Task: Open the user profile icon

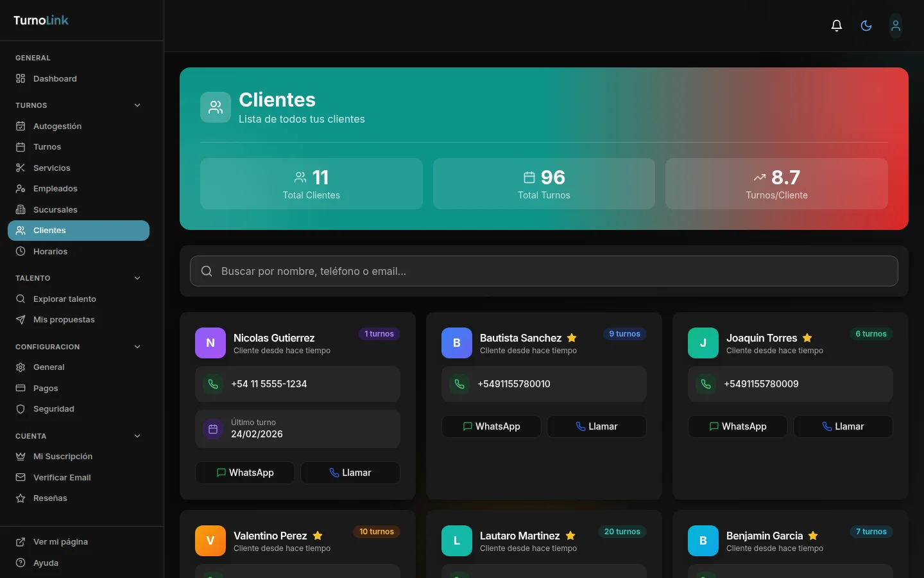Action: (x=895, y=26)
